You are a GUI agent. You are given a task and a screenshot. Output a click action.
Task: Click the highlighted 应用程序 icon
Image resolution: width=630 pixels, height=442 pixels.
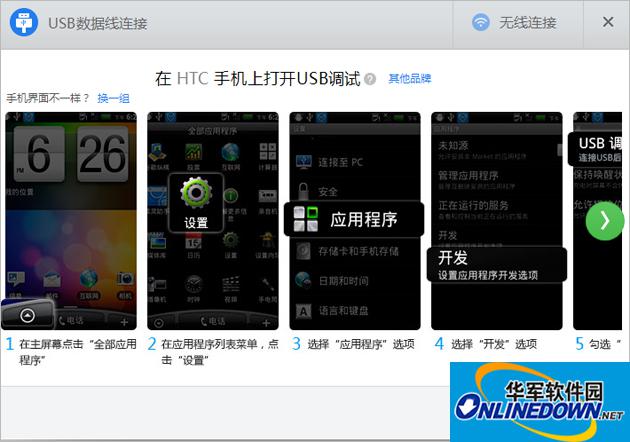pos(354,220)
